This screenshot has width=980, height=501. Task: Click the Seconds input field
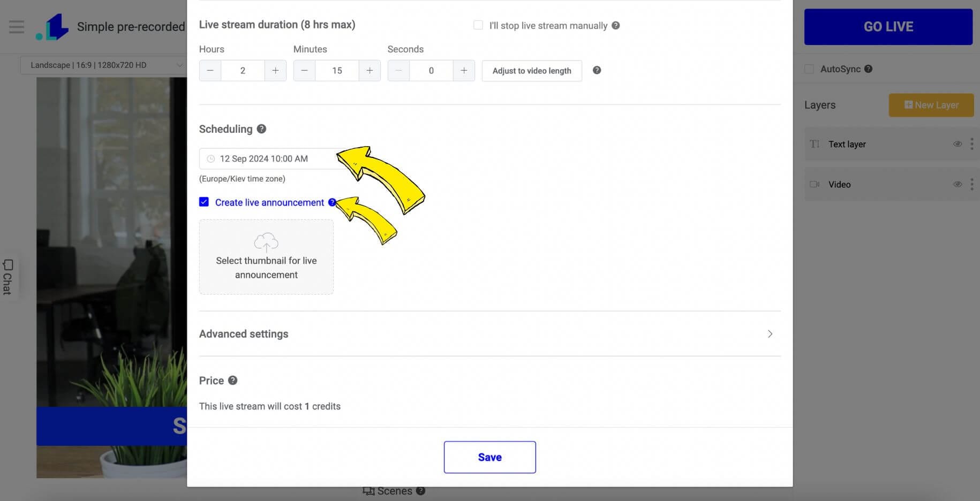coord(431,71)
